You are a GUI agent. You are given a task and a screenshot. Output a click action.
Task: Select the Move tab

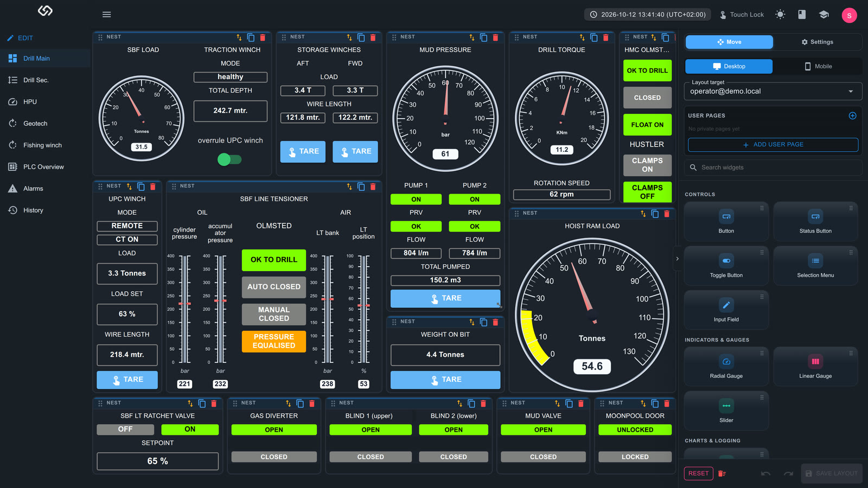(x=729, y=42)
